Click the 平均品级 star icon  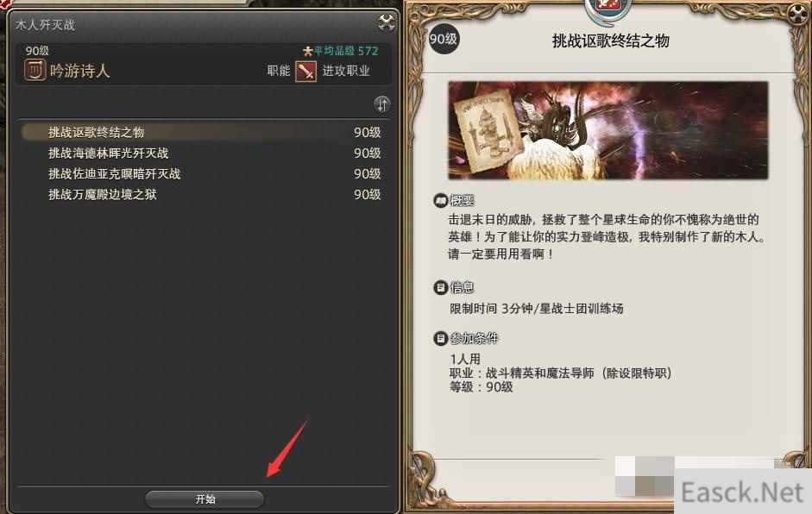(307, 51)
